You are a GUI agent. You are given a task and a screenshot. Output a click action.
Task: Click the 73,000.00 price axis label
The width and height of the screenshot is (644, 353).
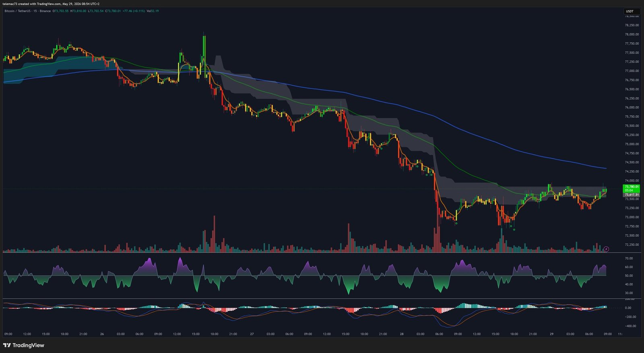(x=632, y=217)
